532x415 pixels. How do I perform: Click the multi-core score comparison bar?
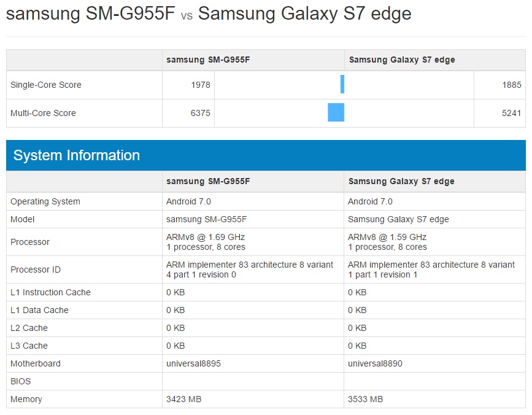[336, 113]
